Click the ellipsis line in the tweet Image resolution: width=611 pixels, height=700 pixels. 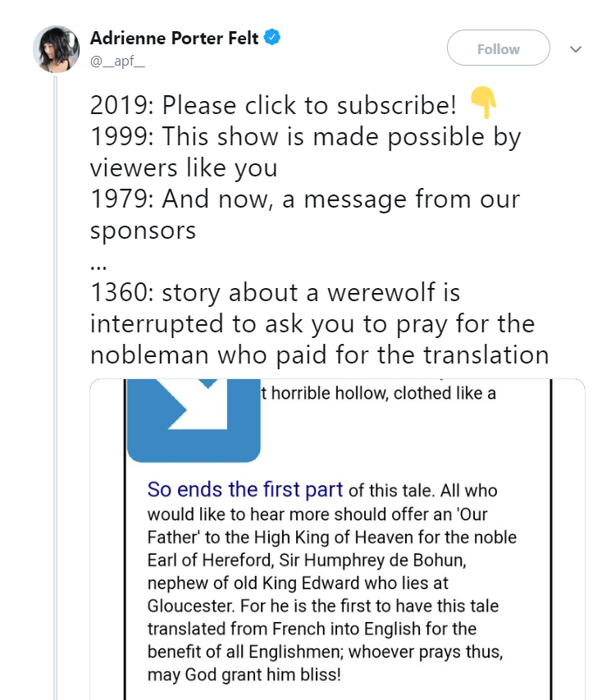click(x=98, y=261)
